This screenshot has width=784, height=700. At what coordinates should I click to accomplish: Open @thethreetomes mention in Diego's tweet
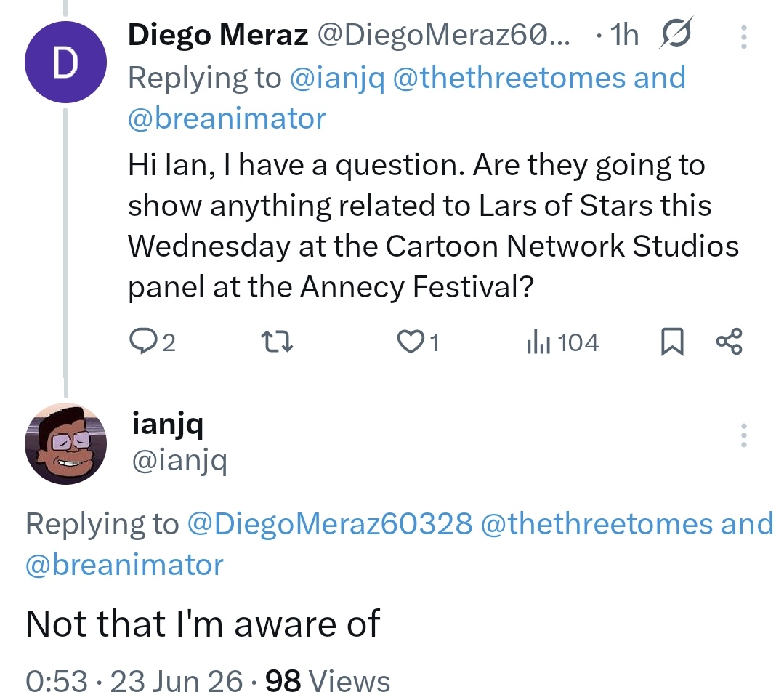pos(509,78)
